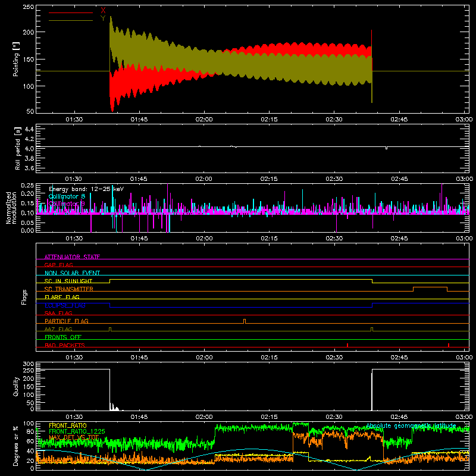476x476 pixels.
Task: Click the magenta "Collimator 9" legend entry
Action: click(67, 203)
